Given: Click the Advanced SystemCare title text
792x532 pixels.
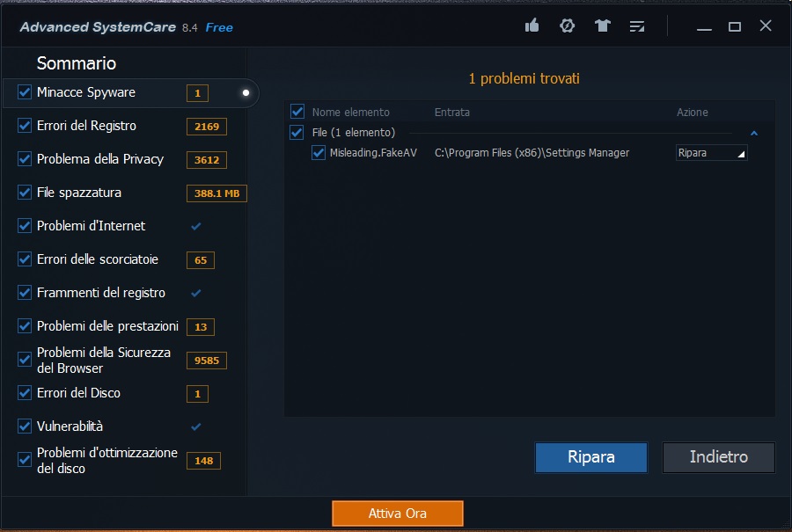Looking at the screenshot, I should pos(98,27).
